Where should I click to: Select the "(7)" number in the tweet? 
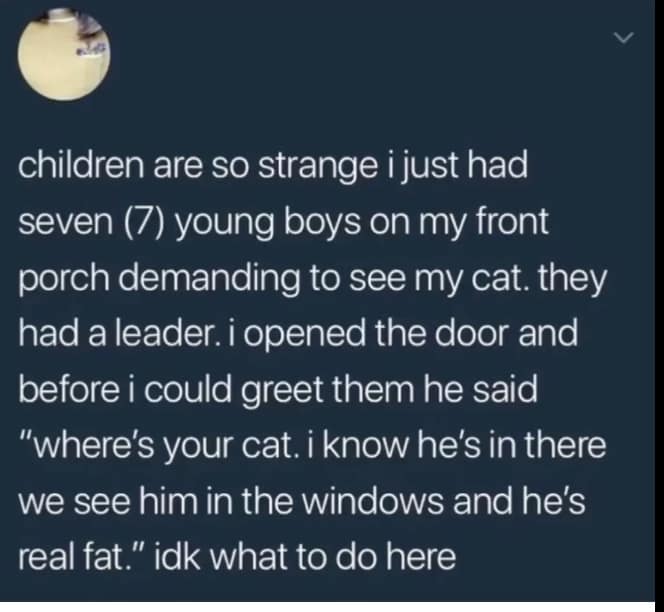pos(144,223)
